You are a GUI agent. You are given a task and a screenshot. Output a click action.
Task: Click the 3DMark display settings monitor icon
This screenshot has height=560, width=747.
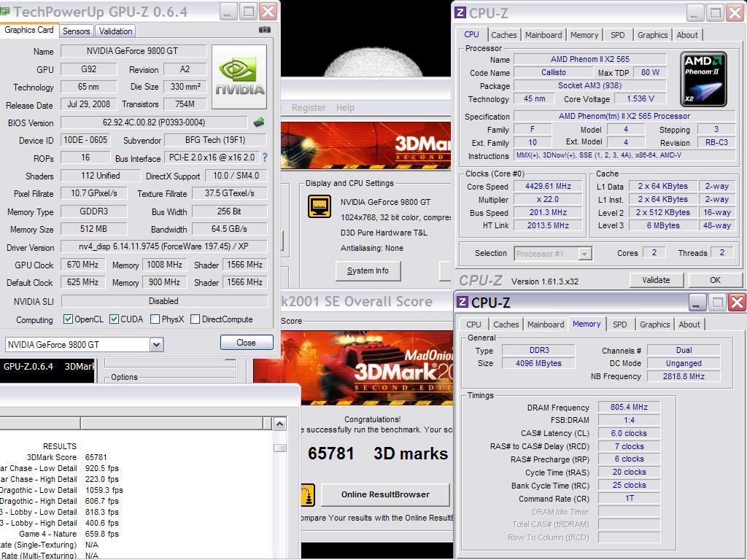point(320,206)
